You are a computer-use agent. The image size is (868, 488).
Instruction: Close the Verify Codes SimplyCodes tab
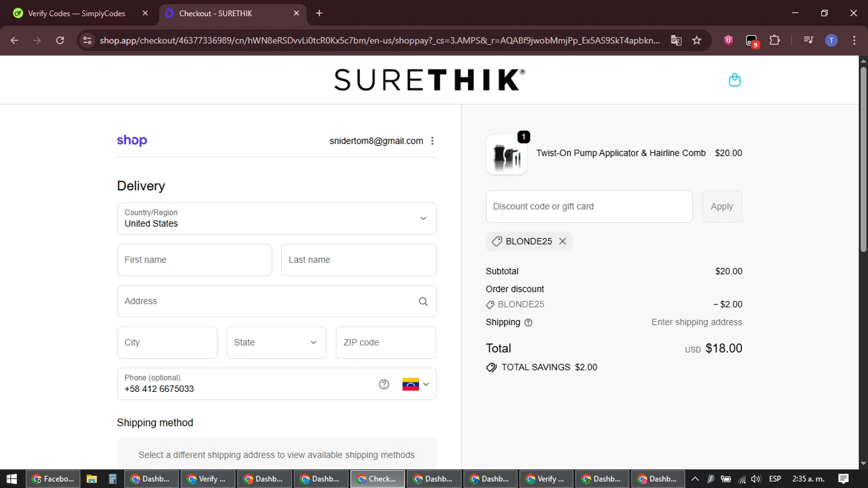pyautogui.click(x=145, y=13)
